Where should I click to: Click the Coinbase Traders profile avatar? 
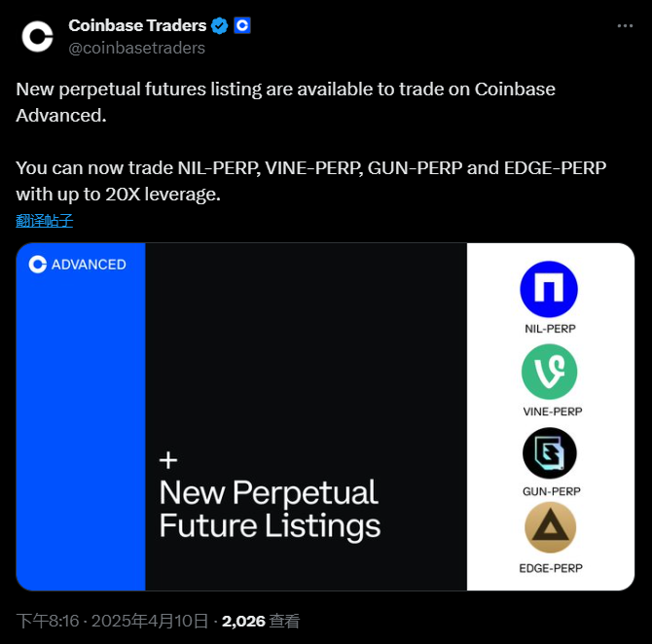38,36
